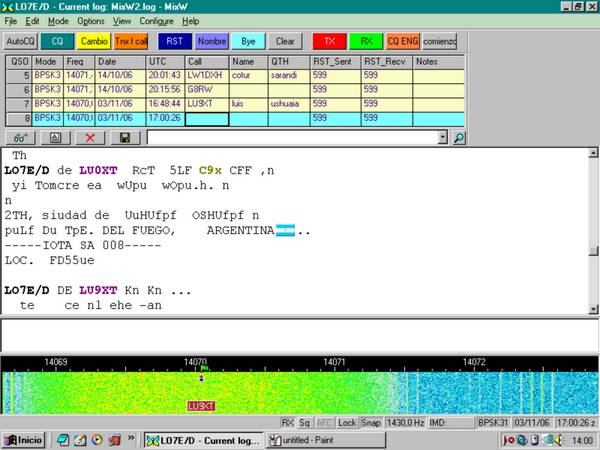Click the Call column header
Viewport: 600px width, 450px height.
[x=207, y=62]
